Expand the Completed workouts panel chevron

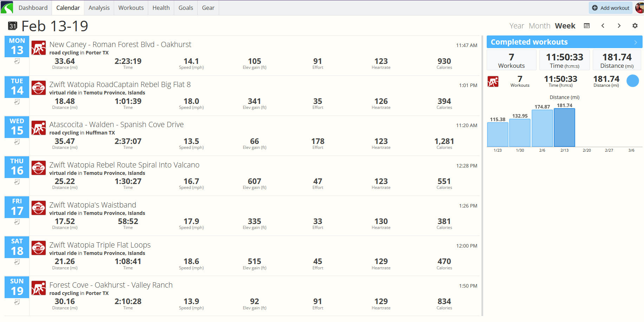[x=635, y=42]
